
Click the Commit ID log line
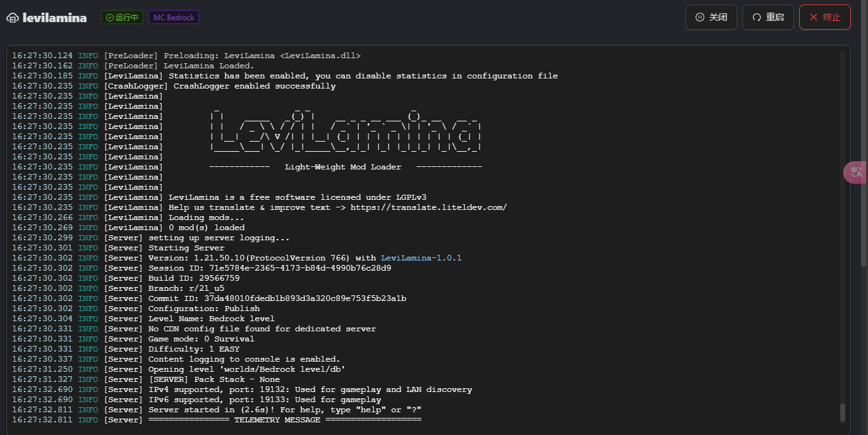pos(209,298)
